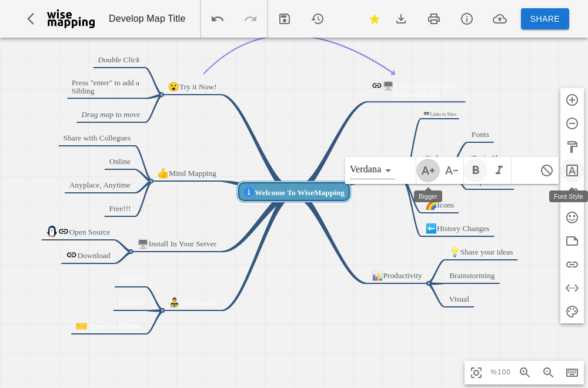This screenshot has width=588, height=388.
Task: Open the emoji icon picker tool
Action: (x=572, y=218)
